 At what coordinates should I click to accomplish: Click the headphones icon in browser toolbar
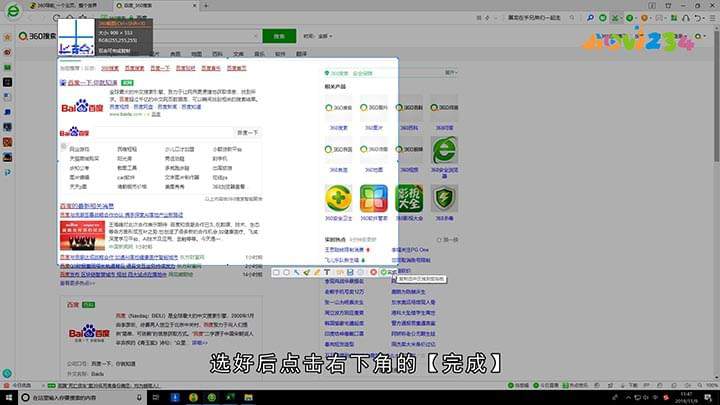(x=686, y=18)
